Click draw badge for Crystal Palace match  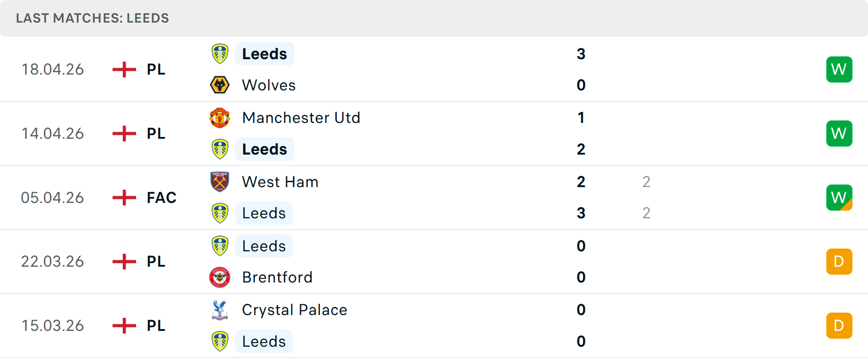click(839, 325)
